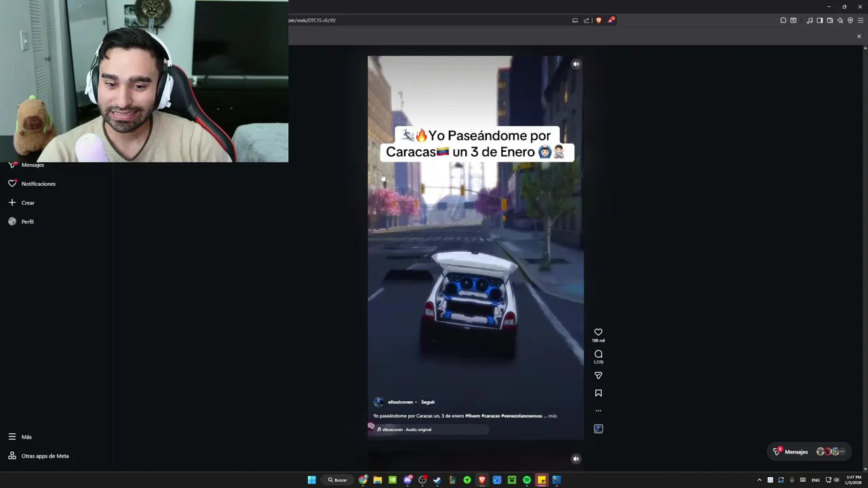Click the screen cast icon in address bar

pyautogui.click(x=575, y=20)
